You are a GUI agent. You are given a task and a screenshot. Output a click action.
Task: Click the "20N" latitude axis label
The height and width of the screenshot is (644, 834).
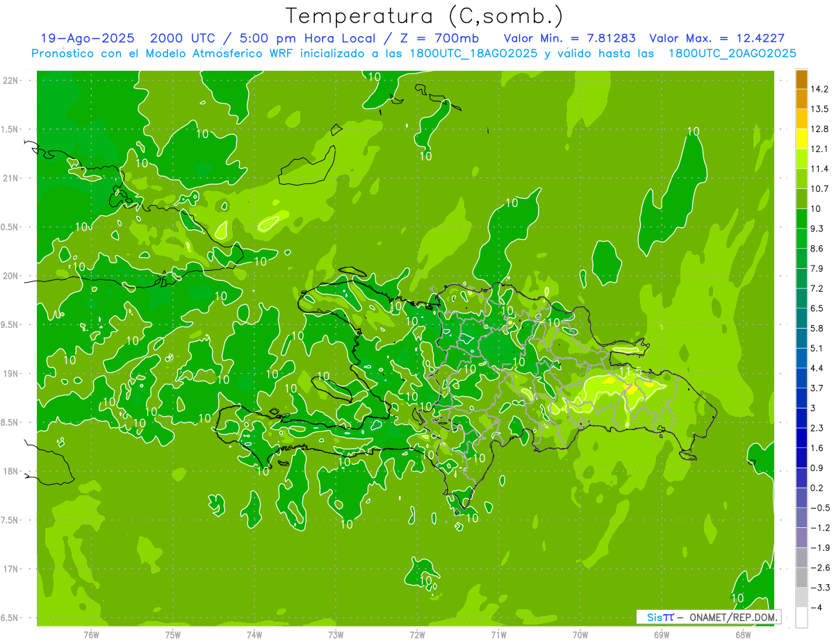[10, 276]
